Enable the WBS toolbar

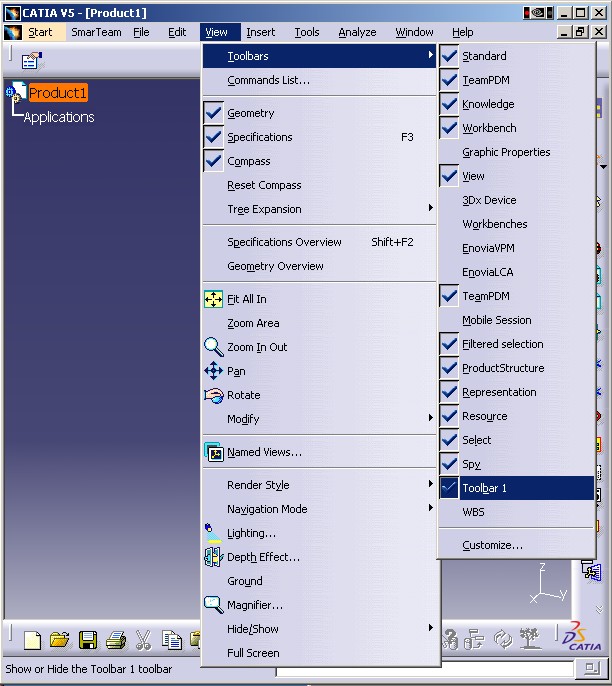point(516,512)
